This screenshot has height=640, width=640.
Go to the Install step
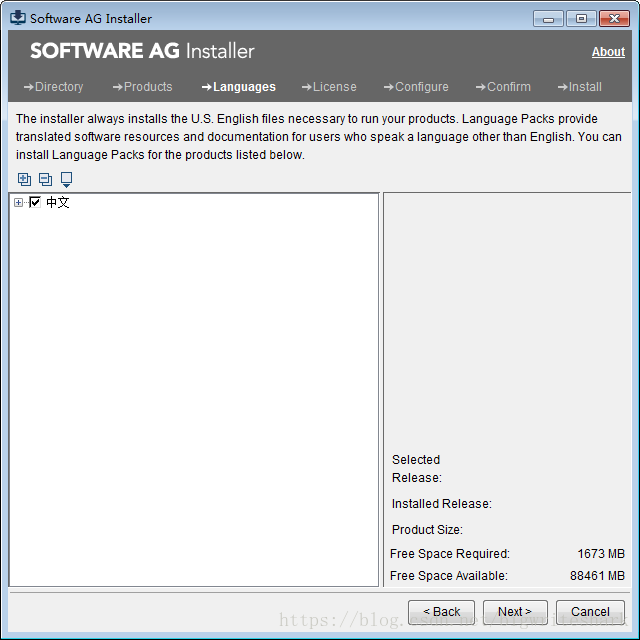click(580, 87)
